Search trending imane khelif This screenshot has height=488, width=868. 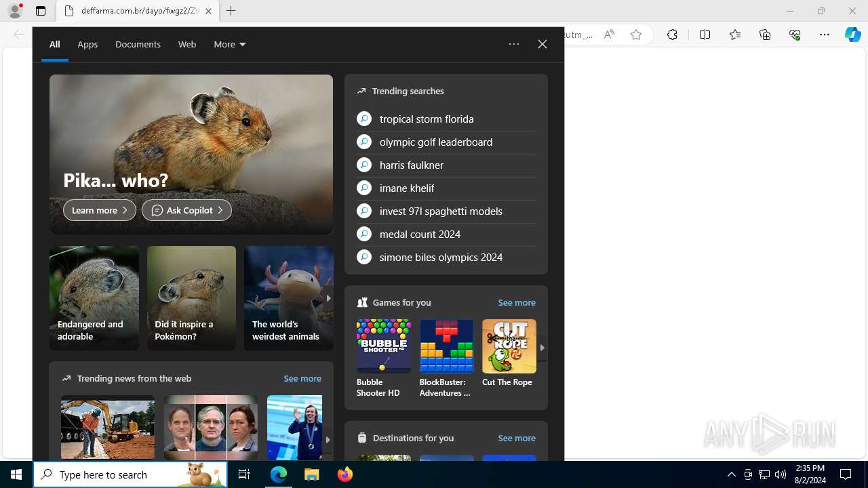(446, 188)
